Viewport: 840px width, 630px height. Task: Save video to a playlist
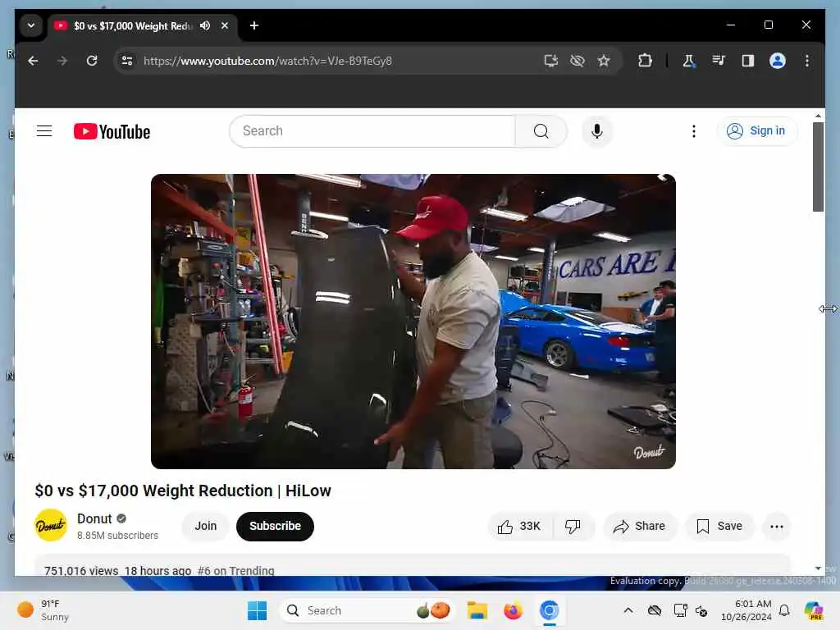(719, 527)
